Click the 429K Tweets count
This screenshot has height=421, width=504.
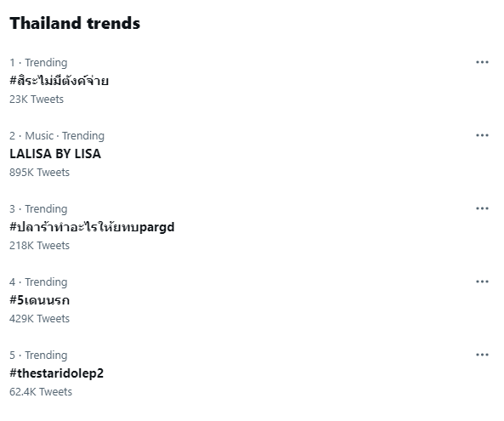tap(40, 319)
